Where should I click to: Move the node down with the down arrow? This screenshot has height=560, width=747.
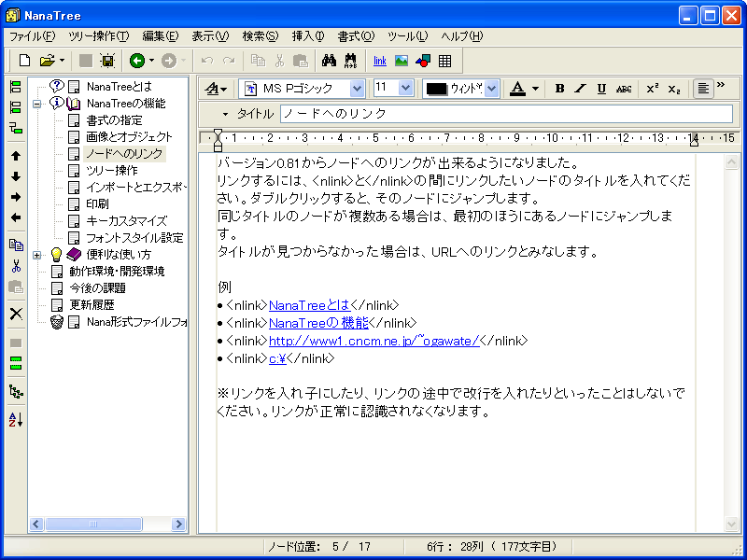tap(16, 176)
